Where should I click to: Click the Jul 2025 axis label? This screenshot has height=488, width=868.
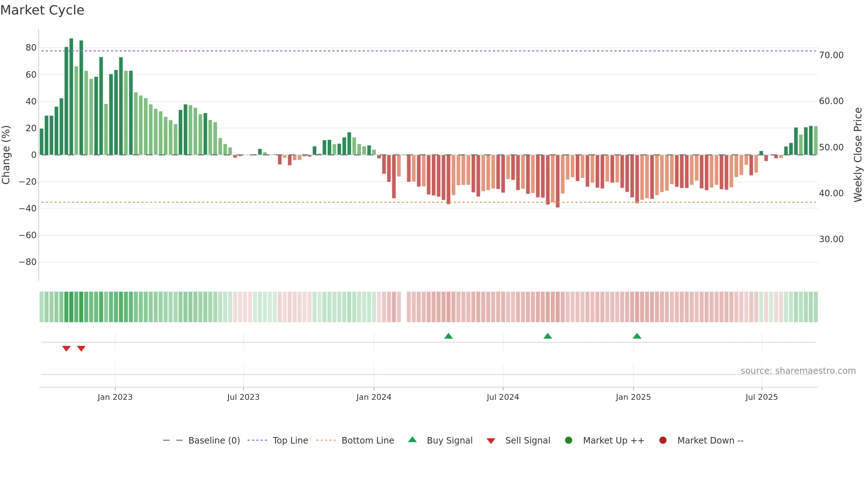click(762, 397)
